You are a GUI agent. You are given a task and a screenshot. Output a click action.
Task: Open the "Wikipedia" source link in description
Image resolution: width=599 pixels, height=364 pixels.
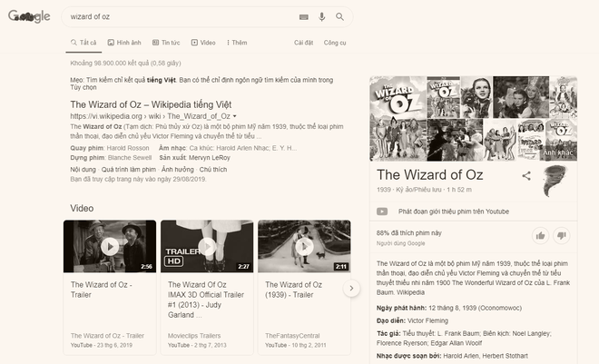(410, 292)
